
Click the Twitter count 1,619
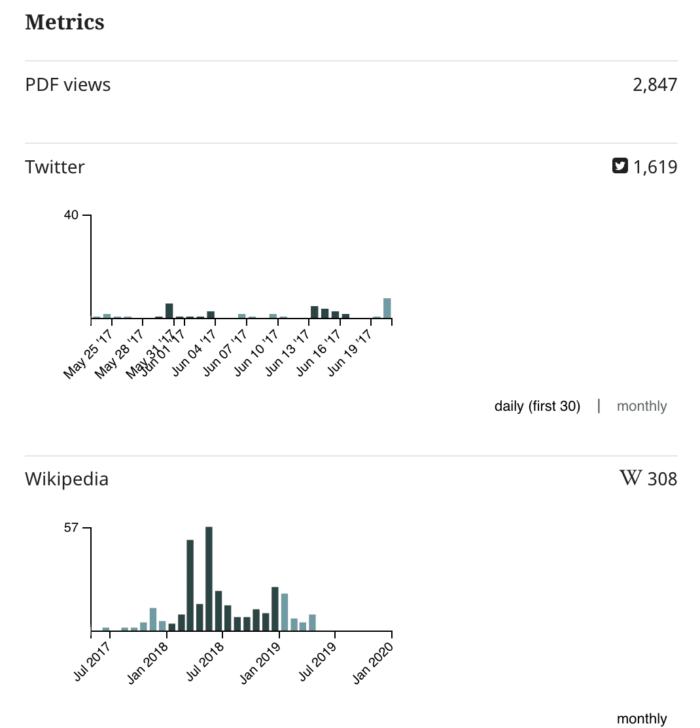click(655, 167)
